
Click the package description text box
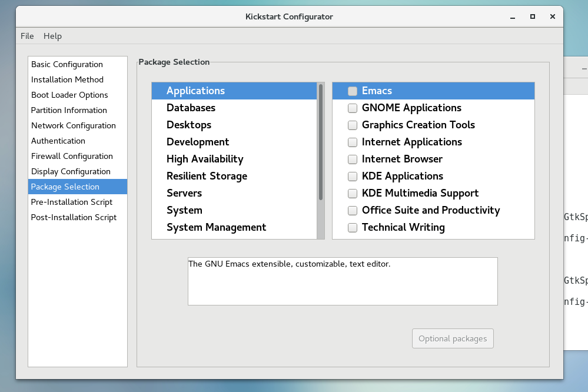pos(343,281)
